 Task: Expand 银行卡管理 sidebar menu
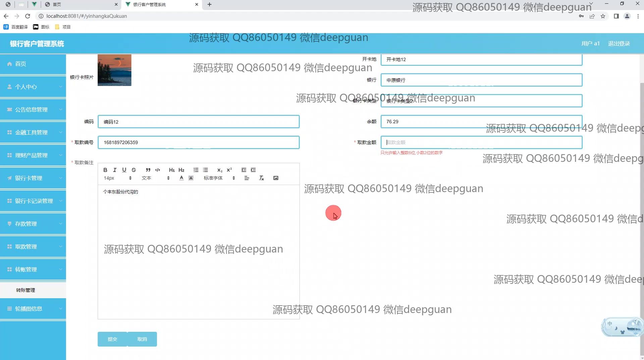[33, 178]
